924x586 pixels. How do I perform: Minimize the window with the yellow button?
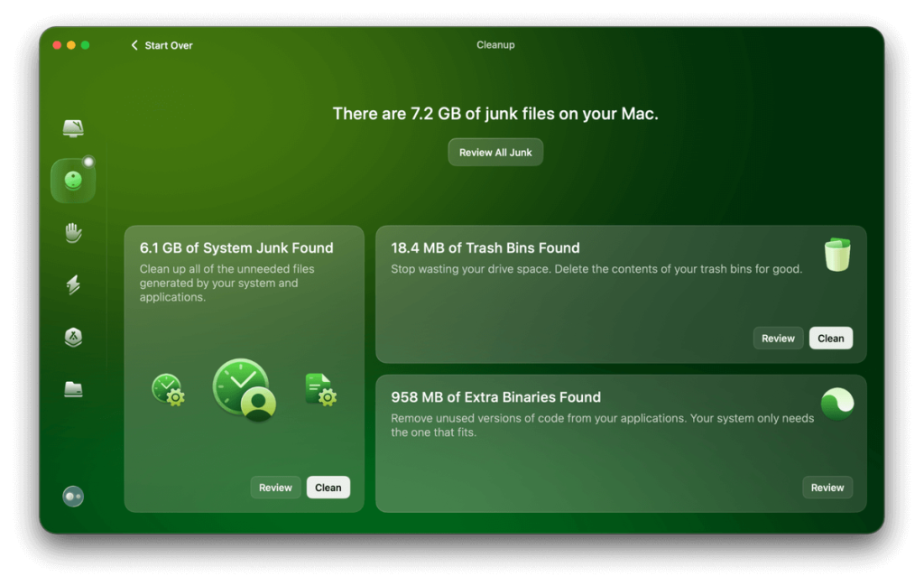(x=70, y=45)
